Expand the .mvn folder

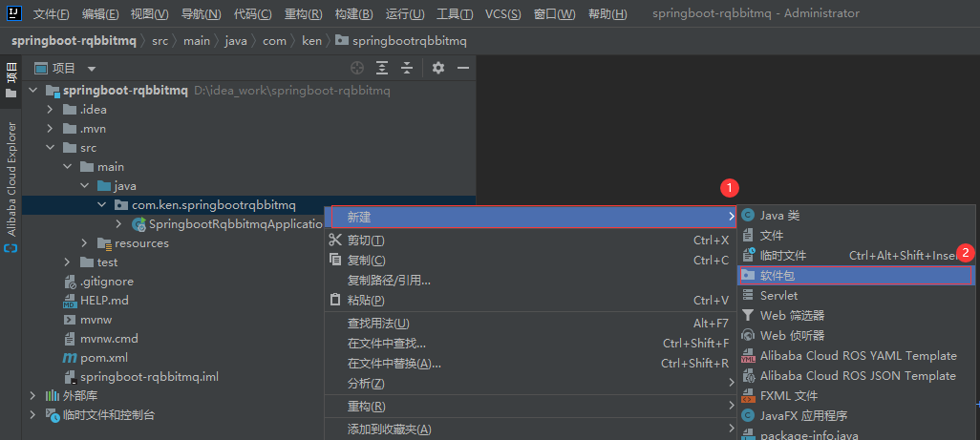pos(51,129)
